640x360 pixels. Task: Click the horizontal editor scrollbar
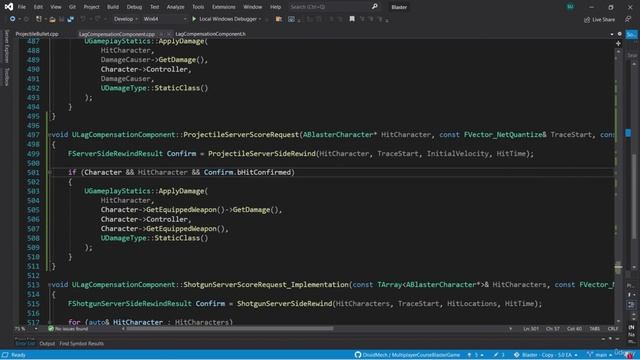229,329
